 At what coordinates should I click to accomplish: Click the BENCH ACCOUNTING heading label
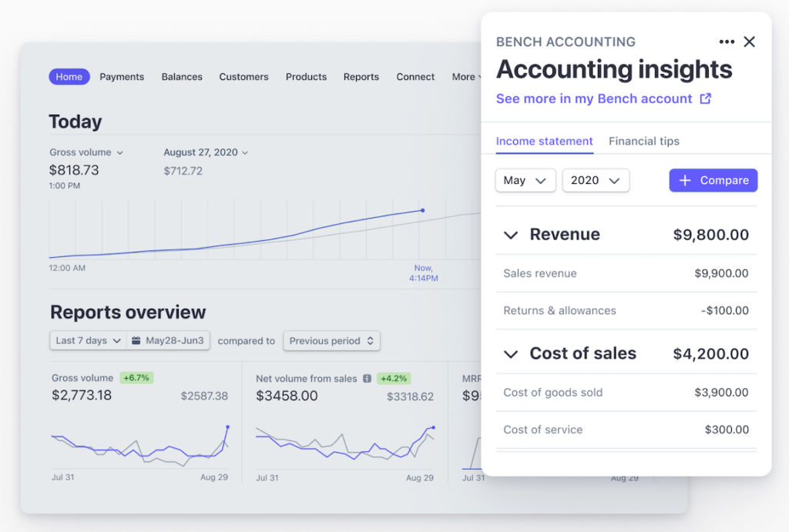tap(566, 42)
